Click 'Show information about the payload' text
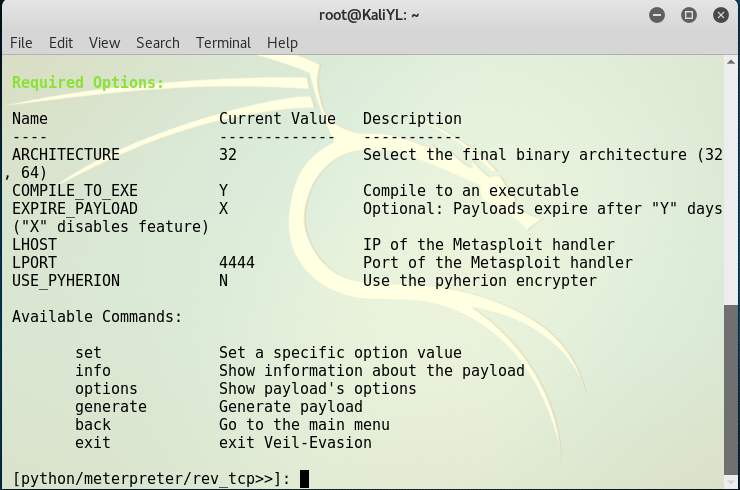Screen dimensions: 740x490 tap(371, 371)
